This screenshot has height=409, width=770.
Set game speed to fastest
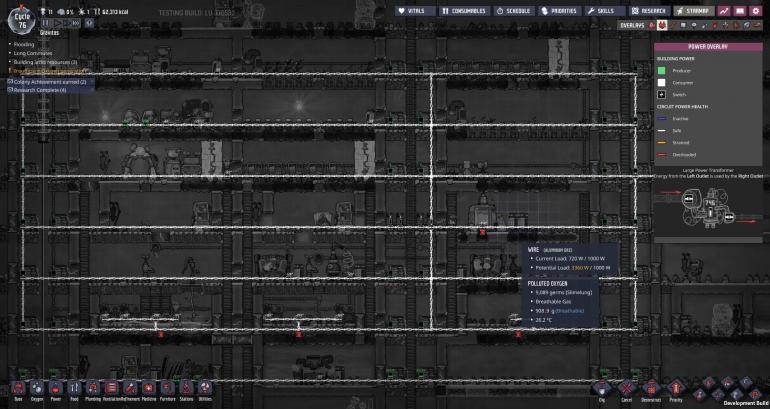coord(76,23)
